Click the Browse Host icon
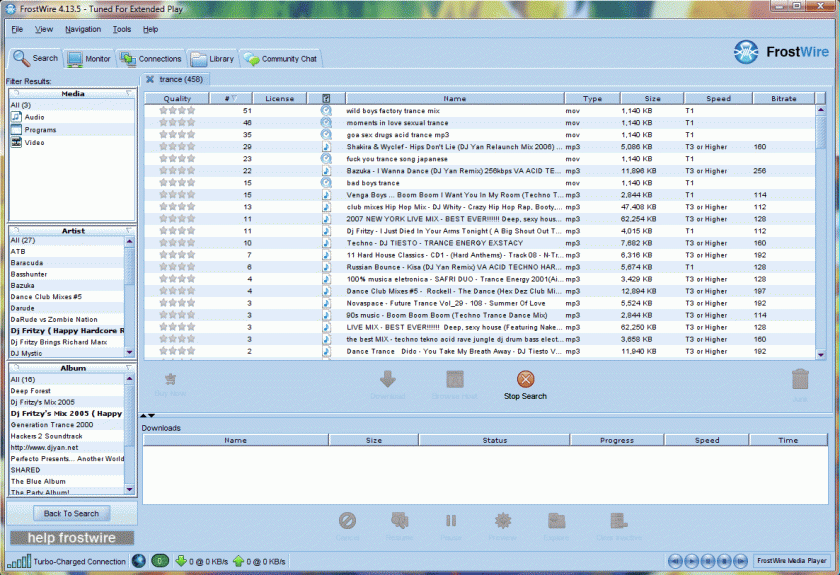Viewport: 840px width, 575px height. click(455, 379)
